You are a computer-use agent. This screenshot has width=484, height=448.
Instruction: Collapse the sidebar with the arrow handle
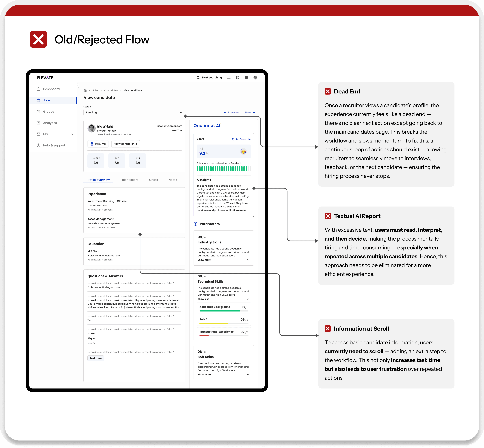point(77,86)
